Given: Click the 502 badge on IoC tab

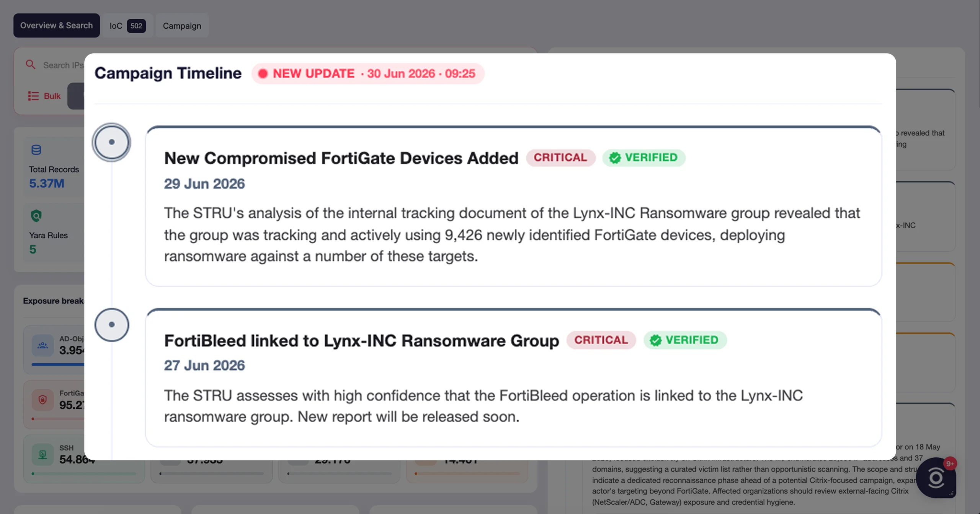Looking at the screenshot, I should click(x=136, y=26).
